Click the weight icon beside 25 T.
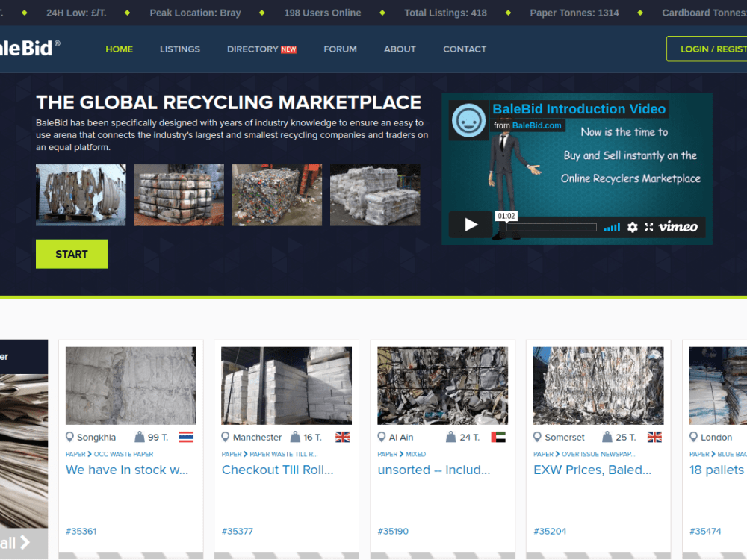This screenshot has height=560, width=747. [607, 437]
